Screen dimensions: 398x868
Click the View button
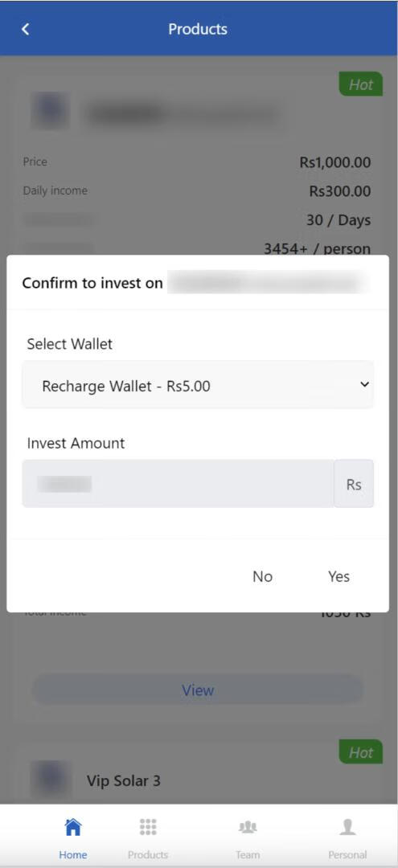coord(198,690)
